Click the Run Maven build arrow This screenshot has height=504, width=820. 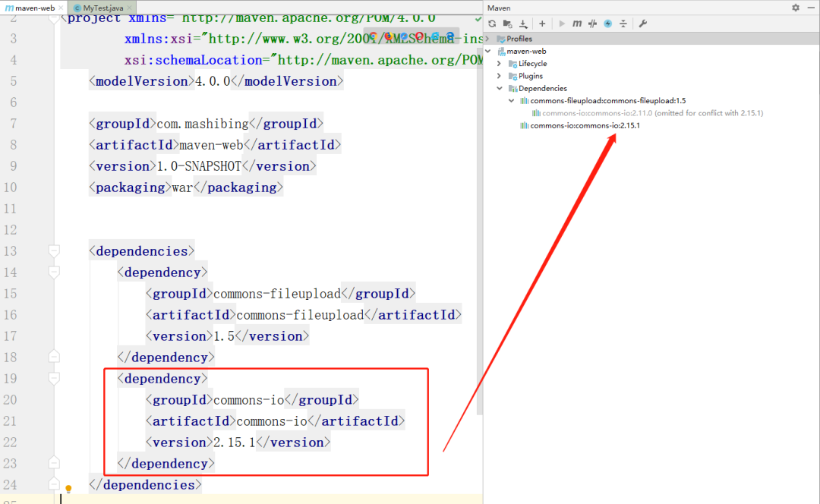tap(562, 24)
